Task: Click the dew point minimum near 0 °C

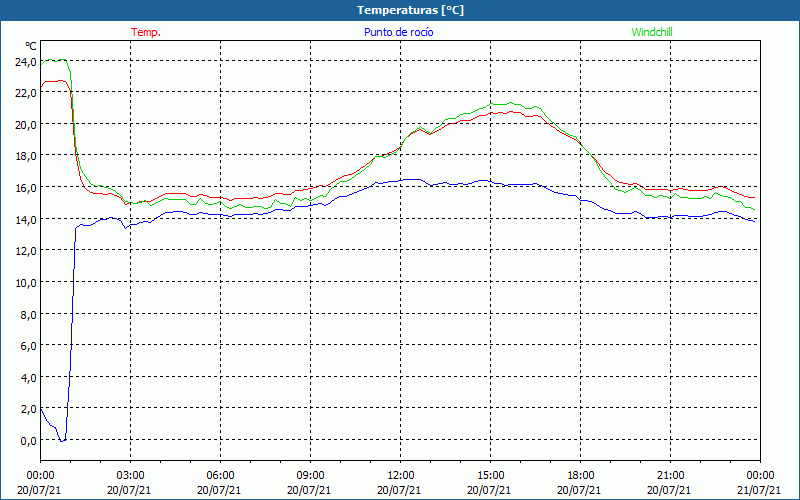Action: [x=62, y=440]
